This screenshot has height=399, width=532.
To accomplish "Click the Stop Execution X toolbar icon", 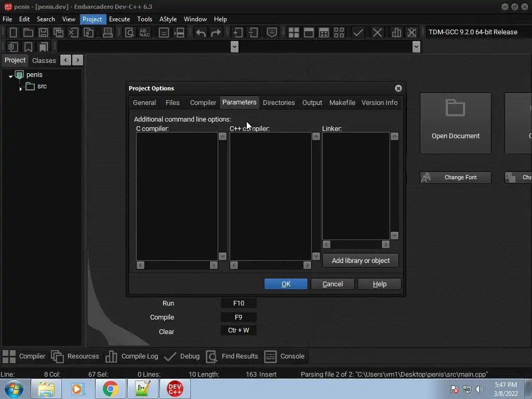I will click(x=377, y=33).
